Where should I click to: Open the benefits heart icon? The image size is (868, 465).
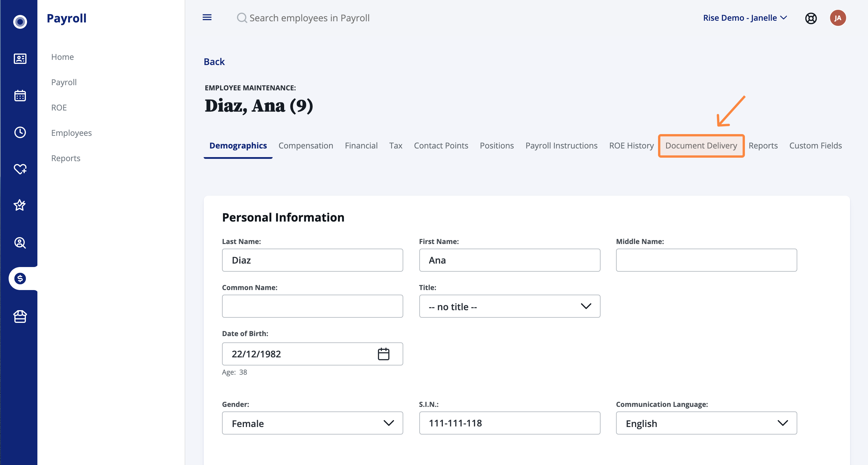[x=20, y=169]
